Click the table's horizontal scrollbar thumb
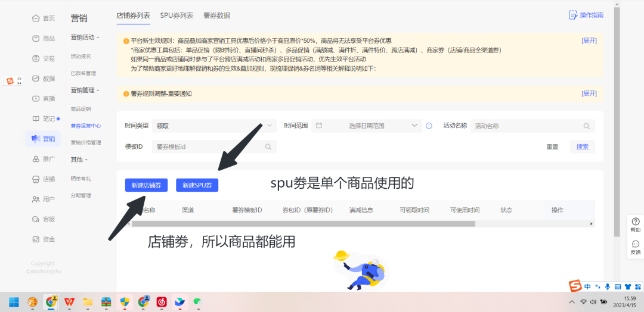The width and height of the screenshot is (644, 312). (303, 224)
